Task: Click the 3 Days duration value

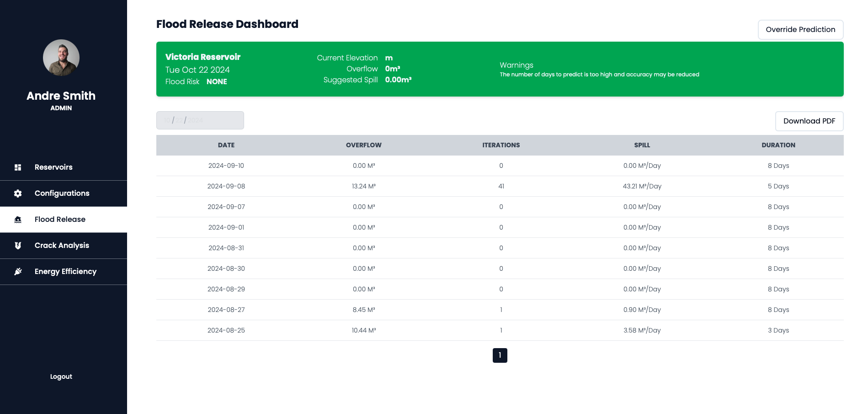Action: point(778,330)
